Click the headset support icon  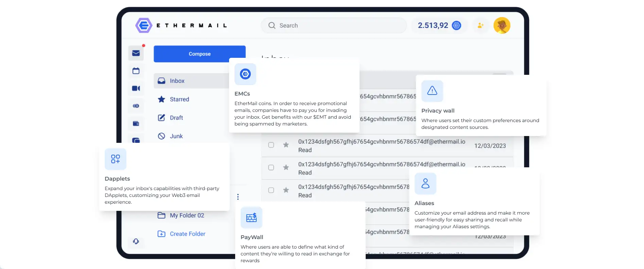coord(136,241)
